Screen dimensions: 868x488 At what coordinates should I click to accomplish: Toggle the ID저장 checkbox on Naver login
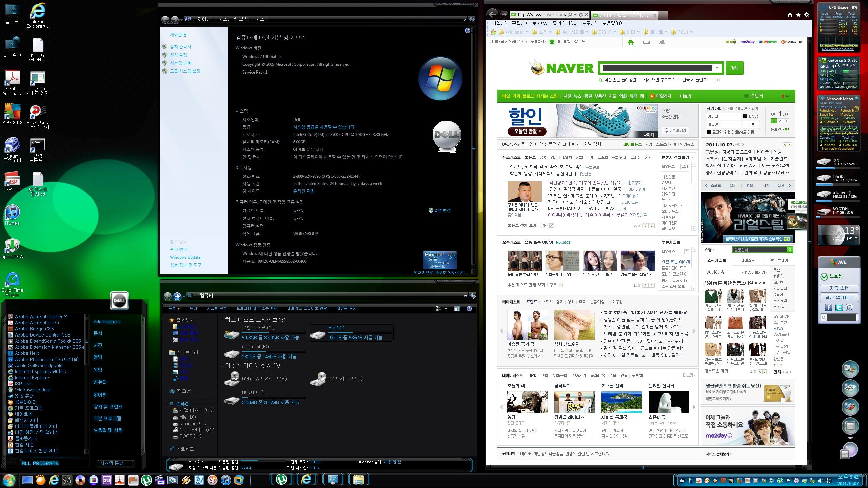745,116
